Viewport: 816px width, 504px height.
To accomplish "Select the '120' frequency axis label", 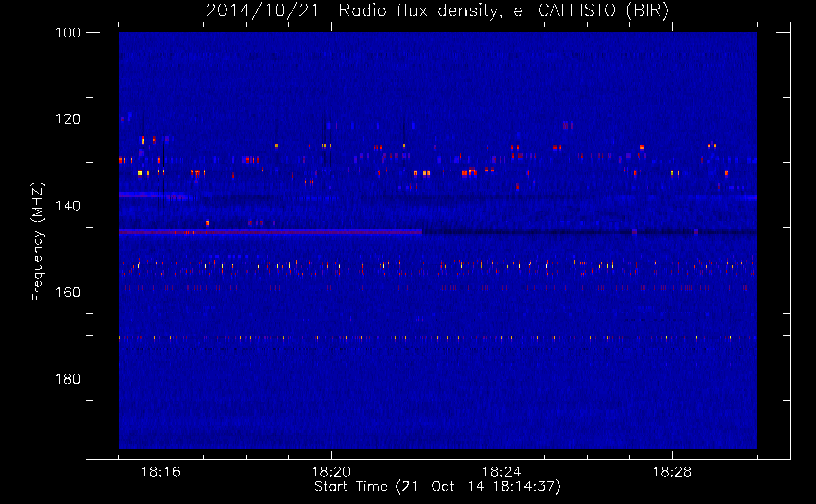I will point(68,119).
